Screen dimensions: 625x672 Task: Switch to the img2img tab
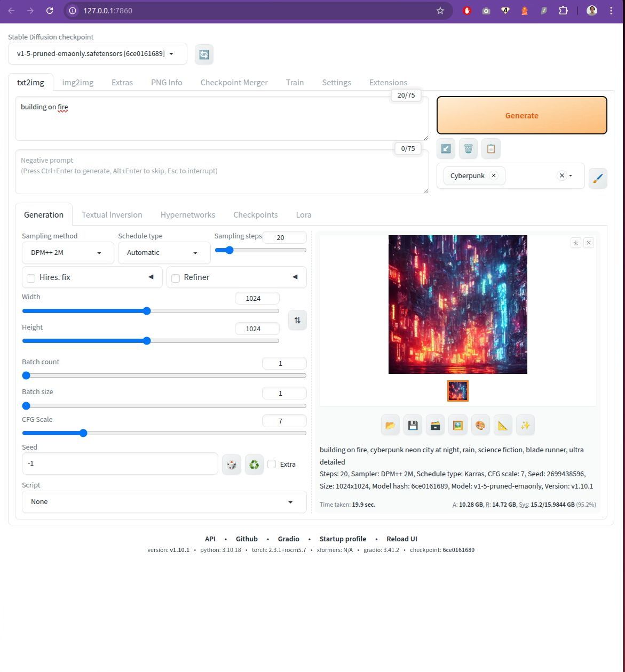pos(77,82)
